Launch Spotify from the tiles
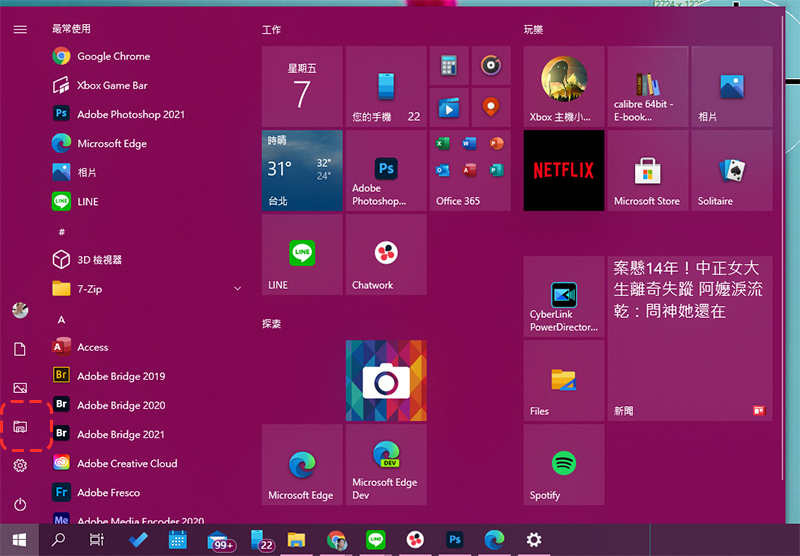The image size is (800, 556). point(564,464)
